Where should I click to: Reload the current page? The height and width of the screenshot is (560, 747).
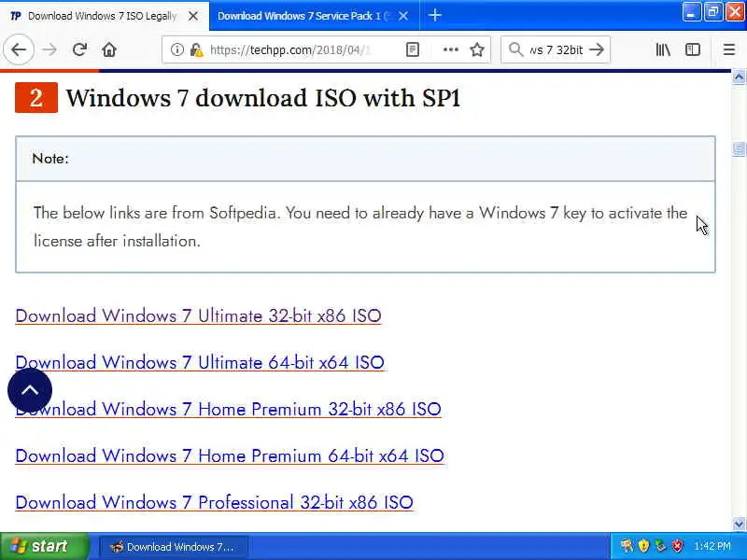[x=79, y=49]
